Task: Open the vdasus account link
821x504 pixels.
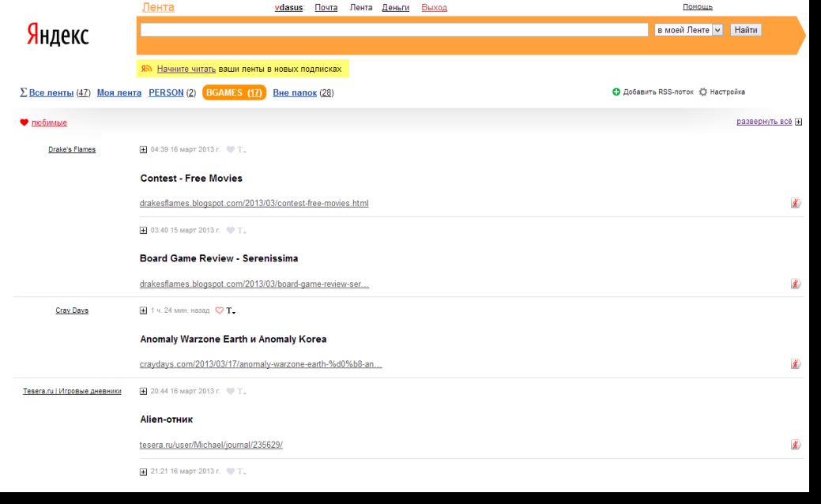Action: (288, 7)
